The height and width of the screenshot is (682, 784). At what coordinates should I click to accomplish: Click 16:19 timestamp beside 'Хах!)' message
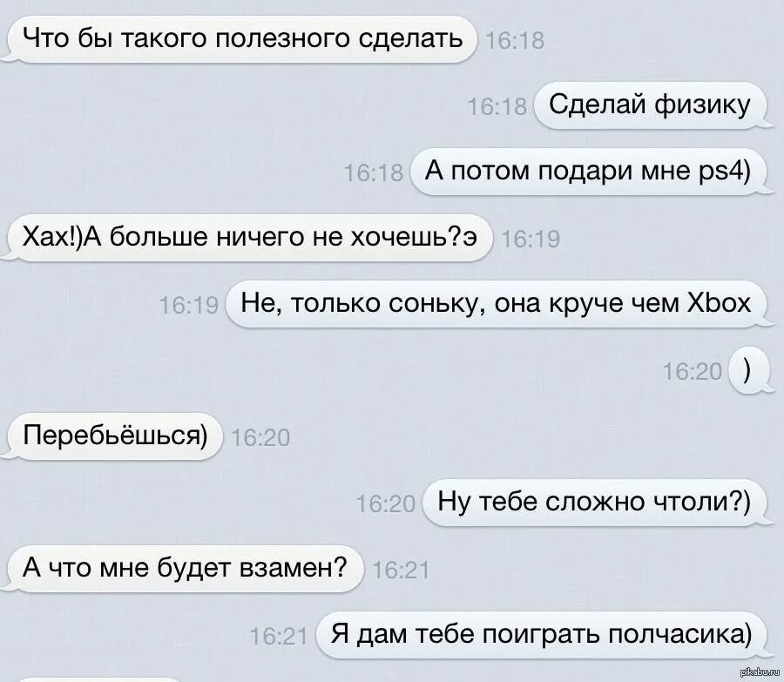[x=531, y=240]
